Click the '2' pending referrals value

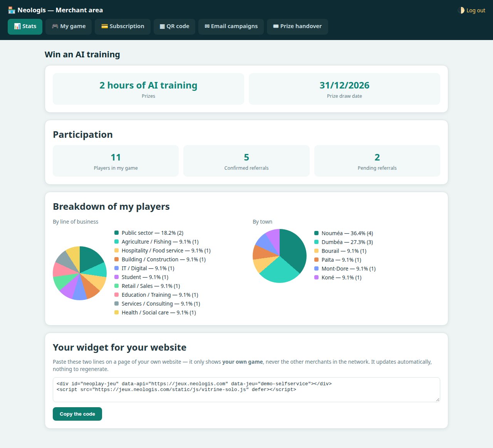(x=377, y=157)
